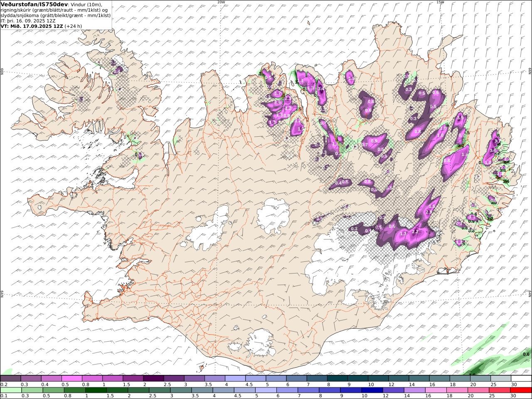Viewport: 532px width, 399px height.
Task: Pick the 4 grey-blue swatch in the rain scale
Action: (223, 390)
